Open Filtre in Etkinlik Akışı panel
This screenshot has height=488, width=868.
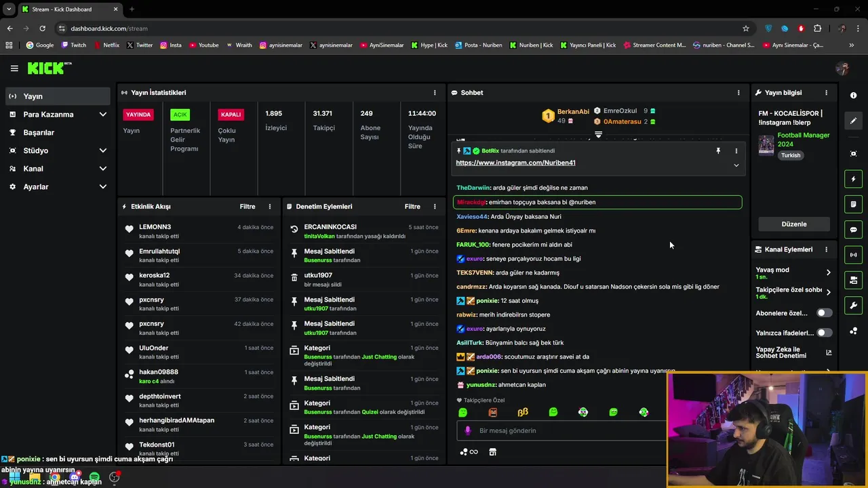(x=248, y=207)
